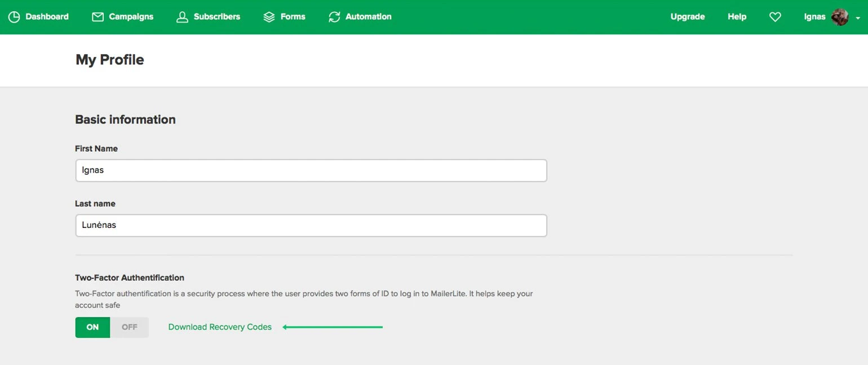Go to the Subscribers menu label
The height and width of the screenshot is (365, 868).
[x=216, y=17]
